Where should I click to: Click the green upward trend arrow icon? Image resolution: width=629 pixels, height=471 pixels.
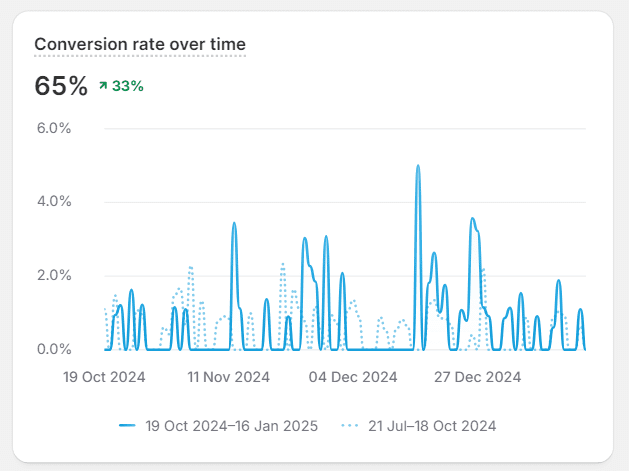(103, 86)
